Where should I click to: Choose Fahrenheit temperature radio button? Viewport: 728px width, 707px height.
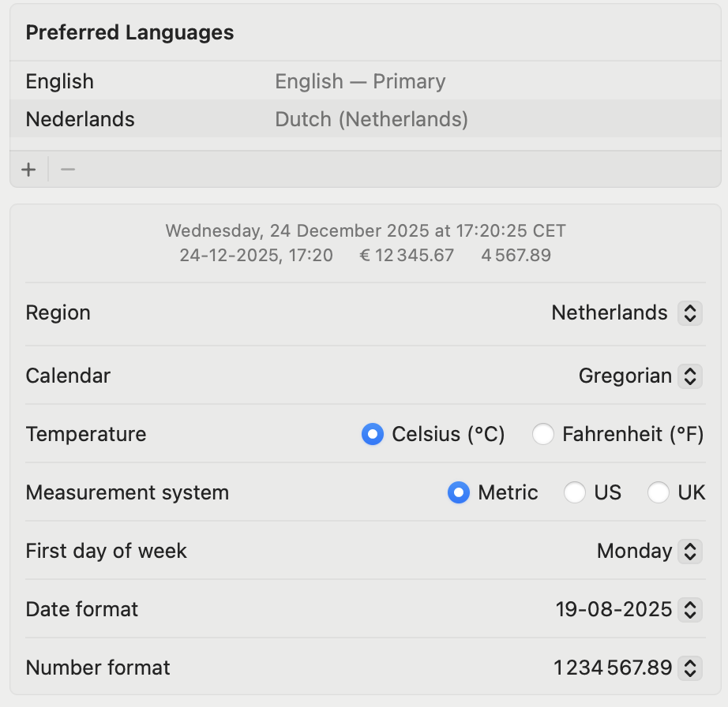click(x=542, y=434)
